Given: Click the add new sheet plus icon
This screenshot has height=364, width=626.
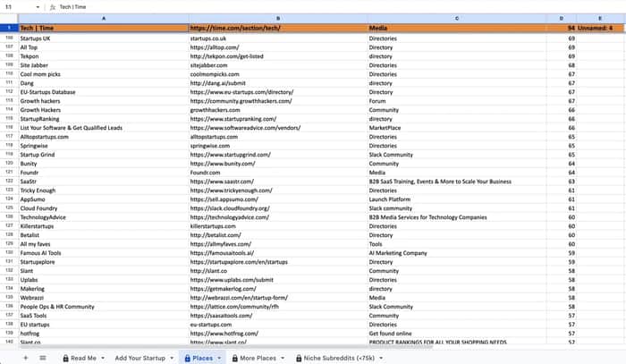Looking at the screenshot, I should [26, 358].
